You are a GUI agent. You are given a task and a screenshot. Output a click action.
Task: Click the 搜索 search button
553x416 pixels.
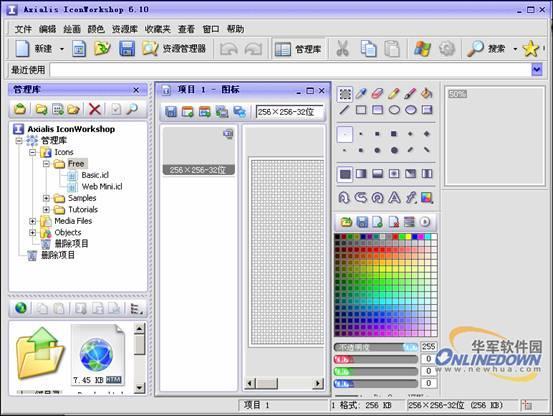(x=487, y=49)
